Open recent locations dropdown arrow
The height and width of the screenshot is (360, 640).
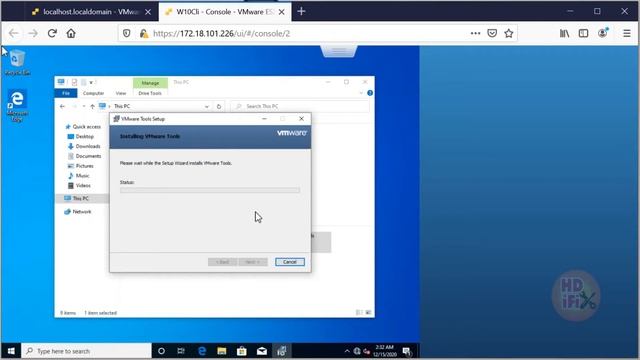click(84, 106)
